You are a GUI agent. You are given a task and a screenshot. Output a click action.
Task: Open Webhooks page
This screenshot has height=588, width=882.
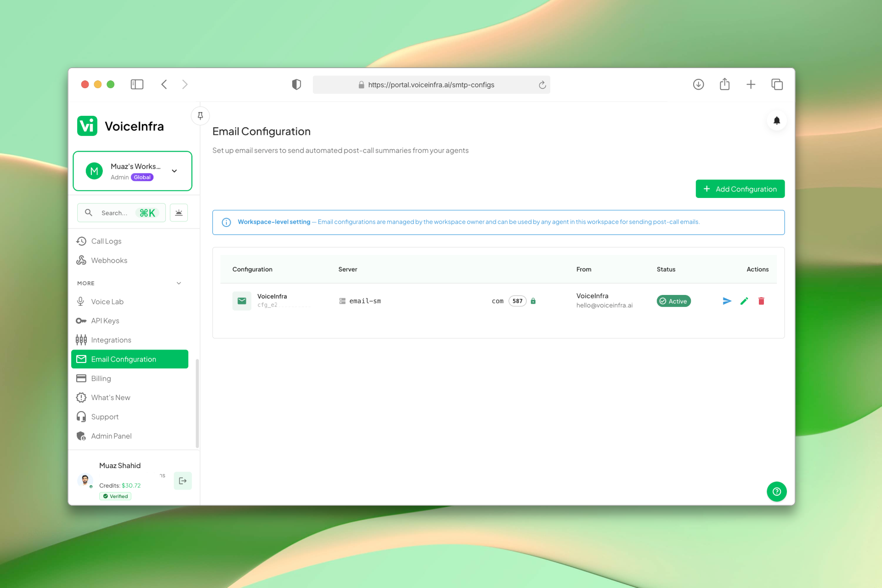[x=130, y=260]
